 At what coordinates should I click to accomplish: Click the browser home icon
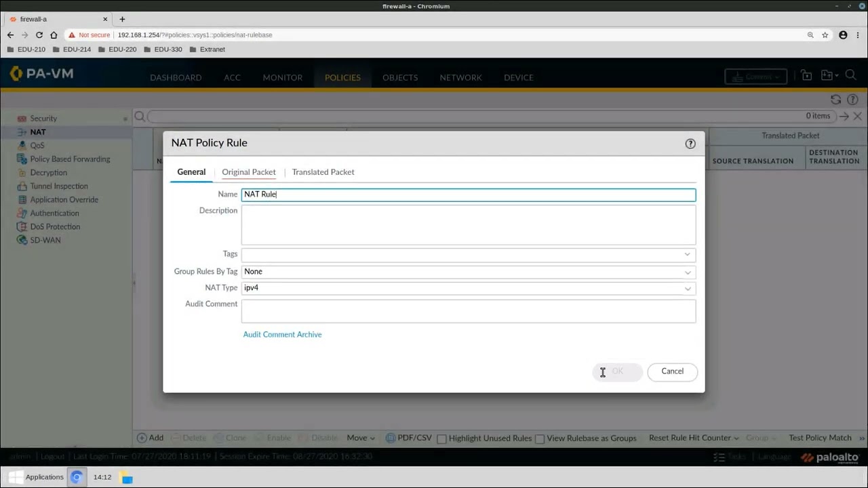tap(54, 35)
